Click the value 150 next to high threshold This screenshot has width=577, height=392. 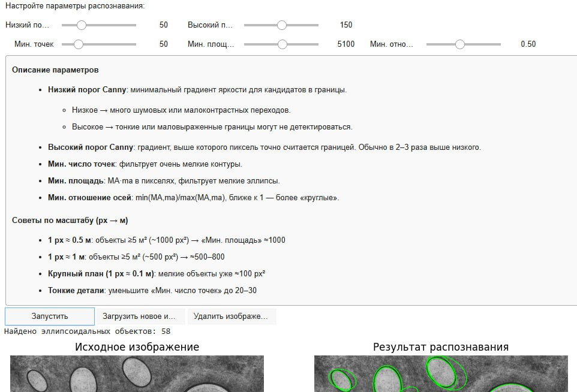[x=345, y=25]
